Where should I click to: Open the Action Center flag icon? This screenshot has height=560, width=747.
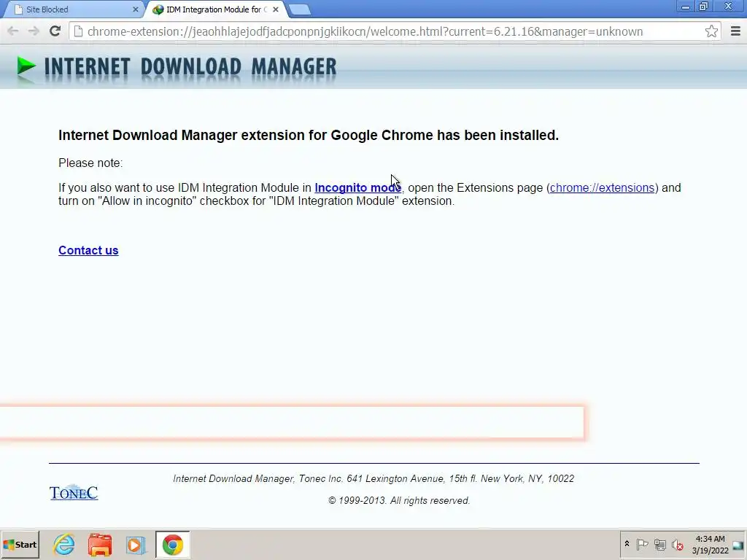point(642,544)
